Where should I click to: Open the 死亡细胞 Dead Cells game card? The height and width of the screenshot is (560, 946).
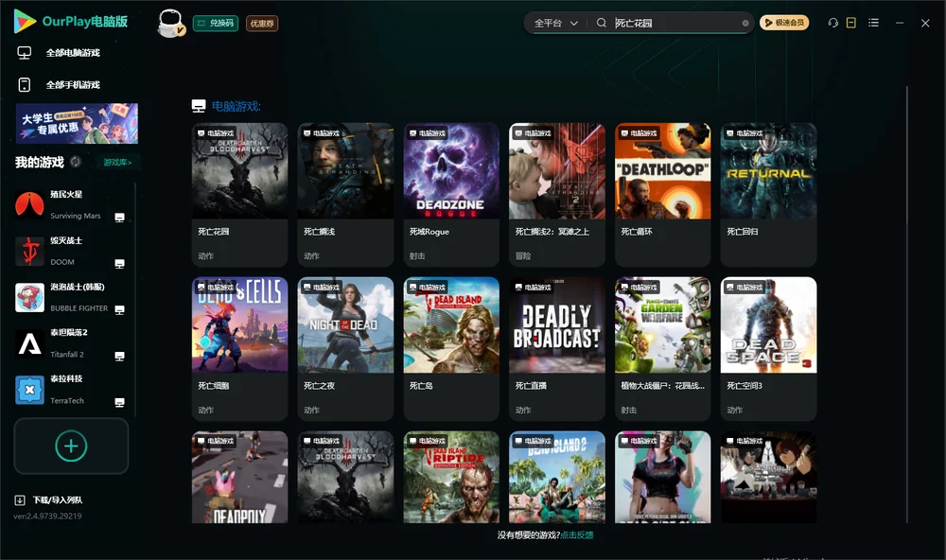239,349
